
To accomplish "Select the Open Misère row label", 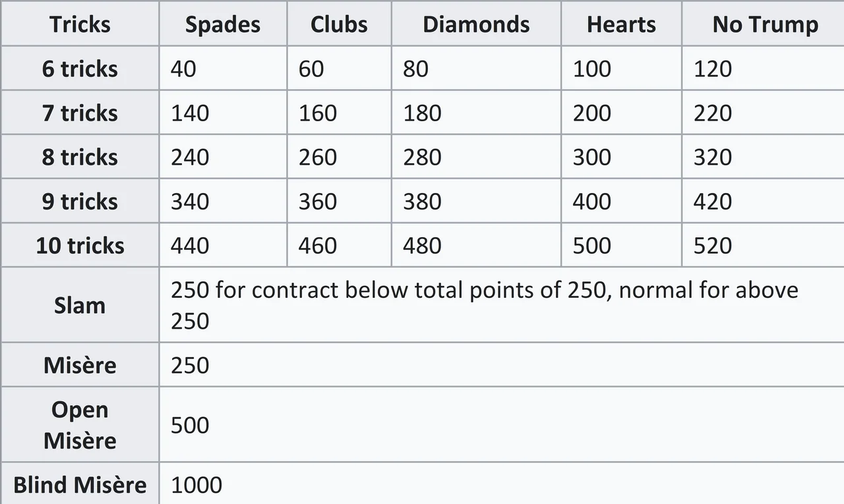I will tap(80, 425).
